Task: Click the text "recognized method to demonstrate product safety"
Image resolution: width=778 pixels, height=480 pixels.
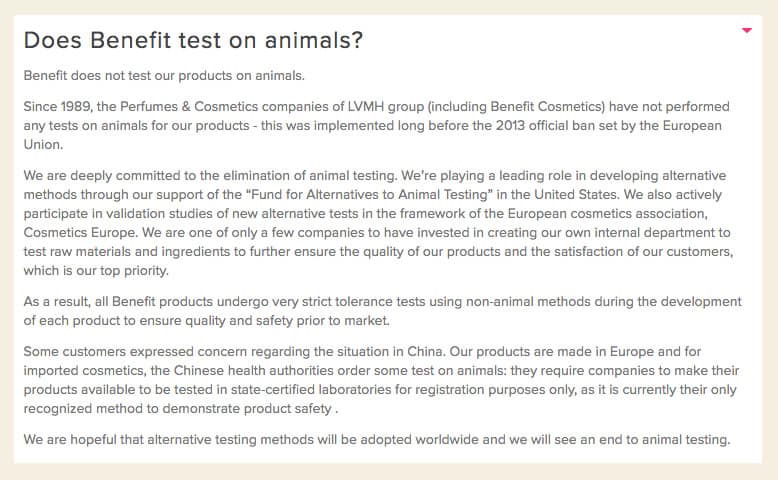Action: click(x=177, y=409)
